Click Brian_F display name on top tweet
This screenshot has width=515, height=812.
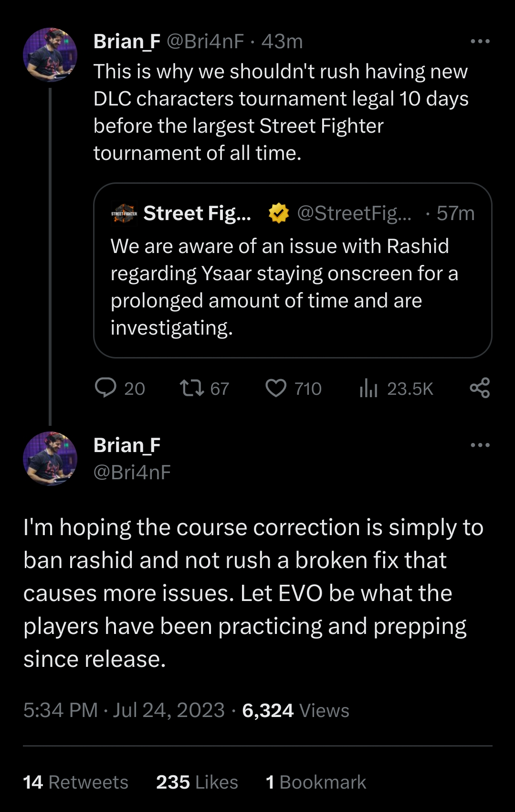coord(127,42)
